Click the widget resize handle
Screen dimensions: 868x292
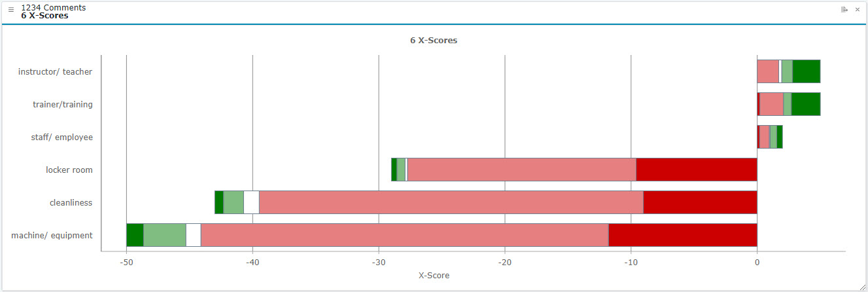pos(863,287)
